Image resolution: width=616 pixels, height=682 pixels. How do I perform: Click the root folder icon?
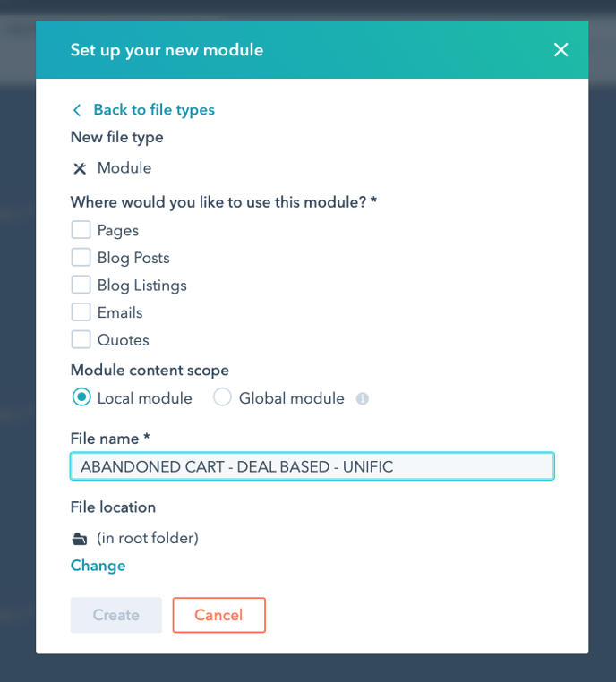80,539
